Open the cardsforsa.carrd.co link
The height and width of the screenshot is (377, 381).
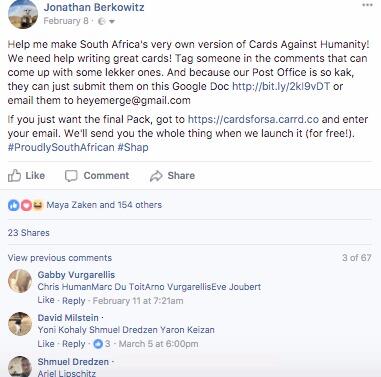(253, 119)
